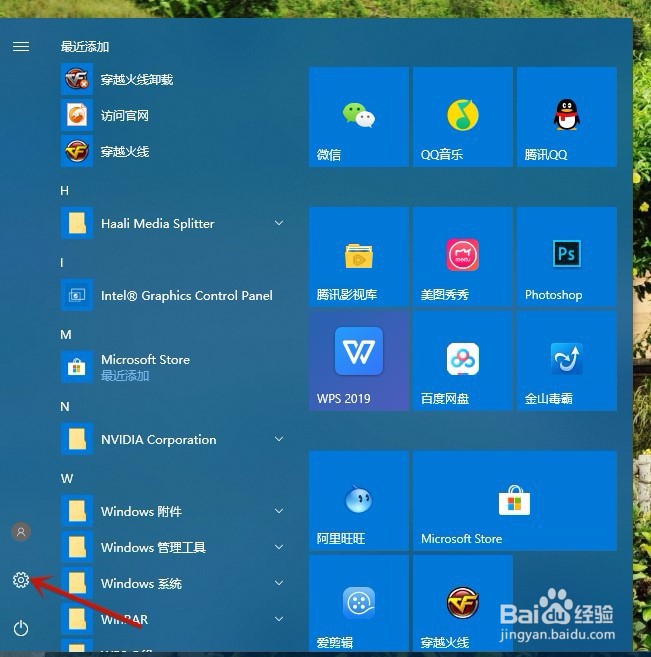The image size is (651, 657).
Task: Expand the Windows 管理工具 folder
Action: click(174, 547)
